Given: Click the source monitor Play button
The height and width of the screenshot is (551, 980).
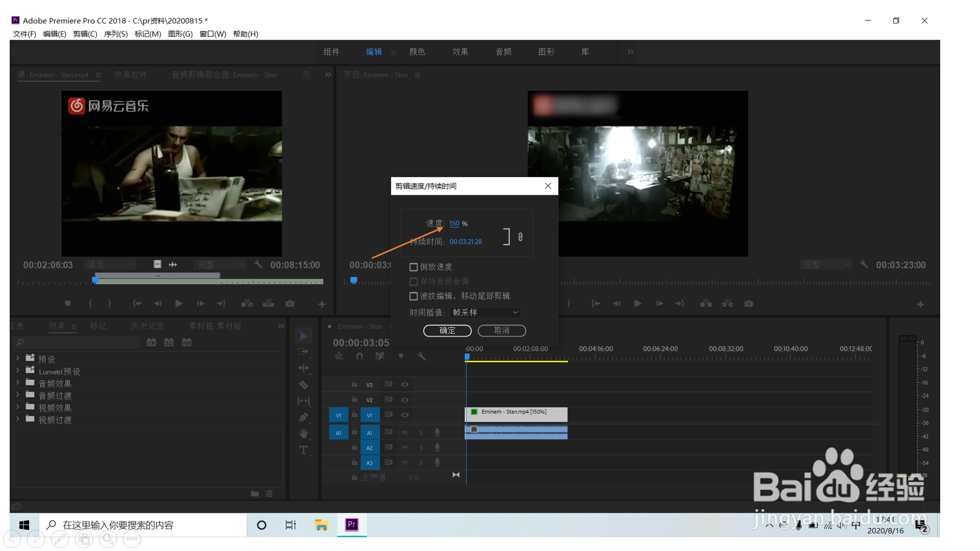Looking at the screenshot, I should [x=179, y=304].
